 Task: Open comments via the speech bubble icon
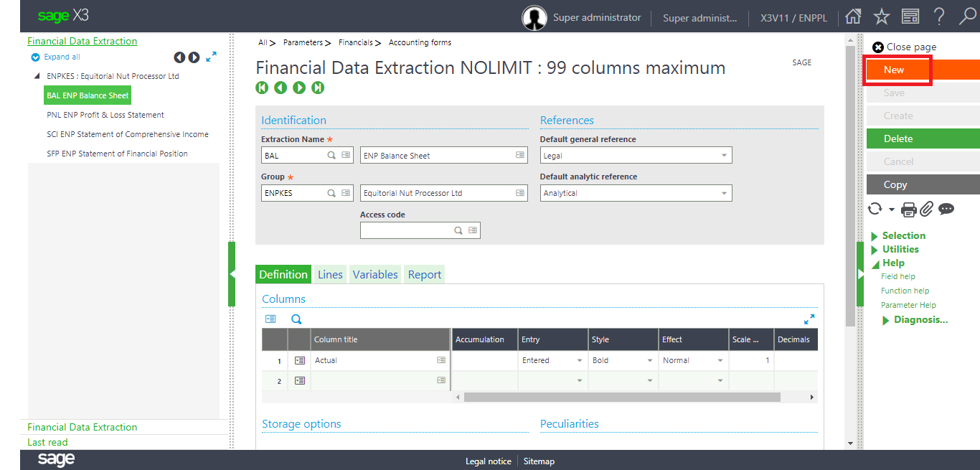[x=946, y=209]
